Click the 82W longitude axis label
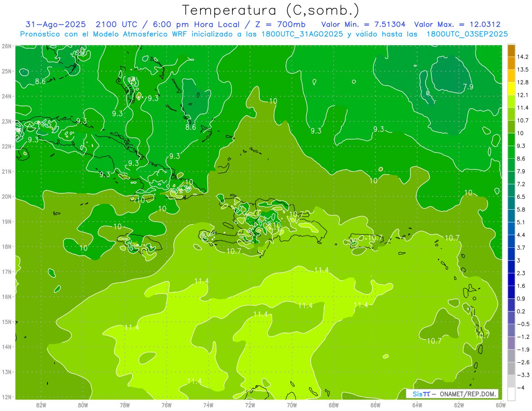The image size is (532, 411). pyautogui.click(x=41, y=405)
